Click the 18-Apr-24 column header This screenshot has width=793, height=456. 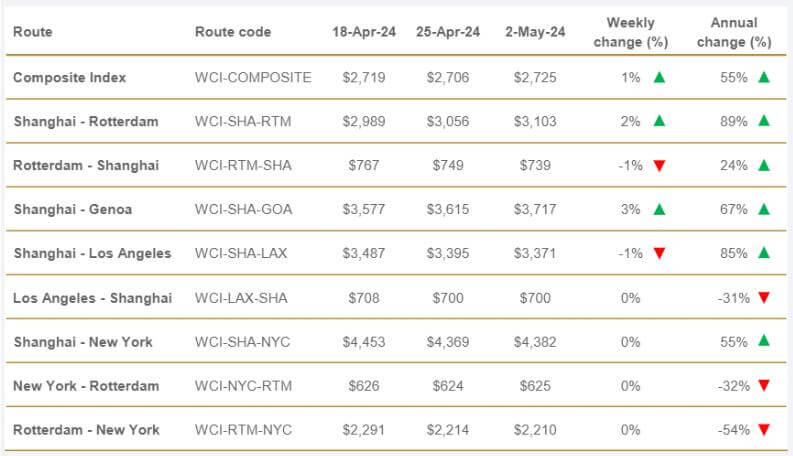pos(364,32)
